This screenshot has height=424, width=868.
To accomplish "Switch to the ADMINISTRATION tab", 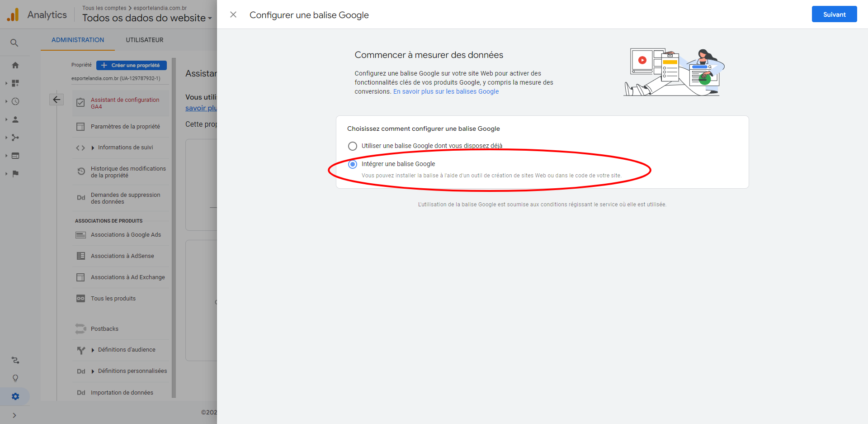I will (78, 40).
